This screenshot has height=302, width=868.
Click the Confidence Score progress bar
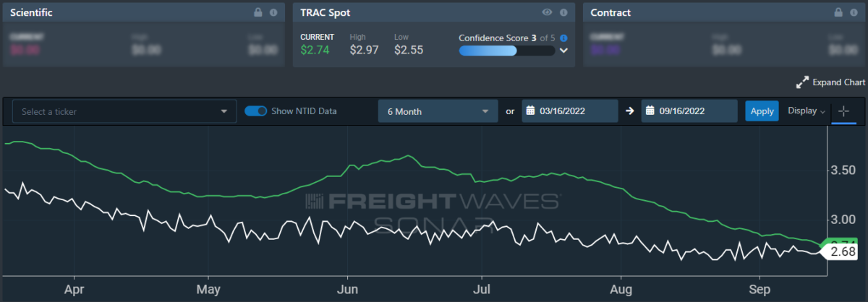(506, 51)
